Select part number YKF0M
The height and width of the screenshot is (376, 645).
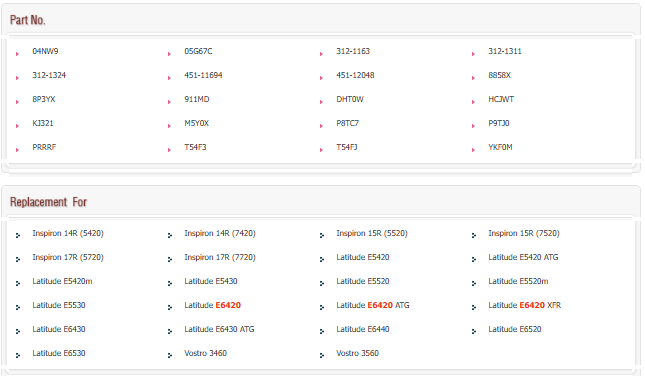500,147
